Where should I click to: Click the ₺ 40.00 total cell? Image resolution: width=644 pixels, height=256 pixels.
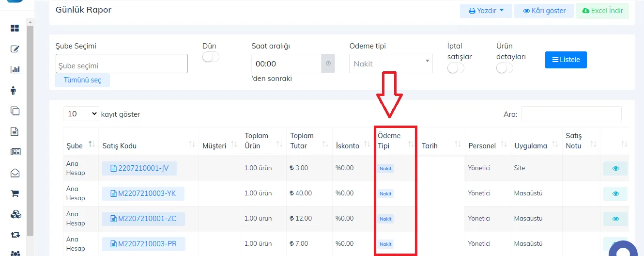(309, 193)
